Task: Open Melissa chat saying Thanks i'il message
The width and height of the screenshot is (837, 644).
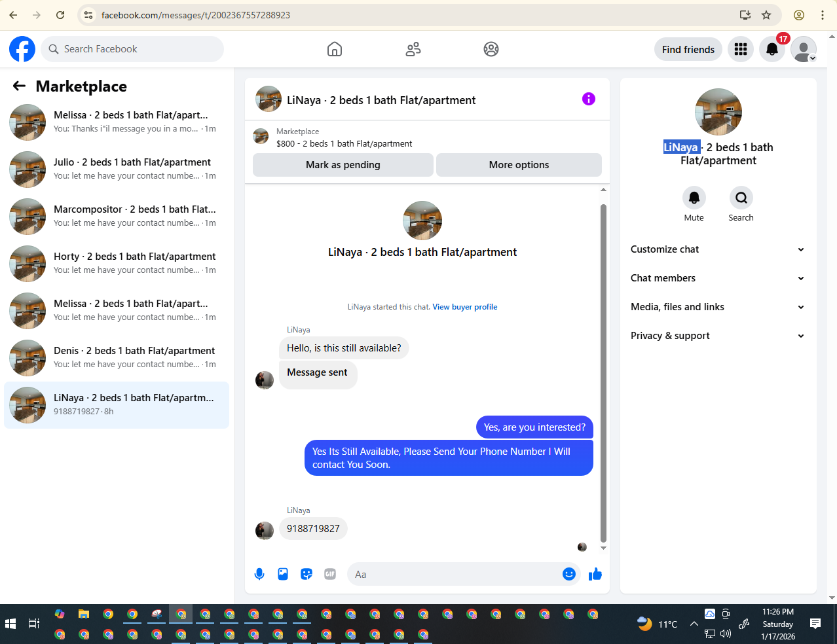Action: (117, 122)
